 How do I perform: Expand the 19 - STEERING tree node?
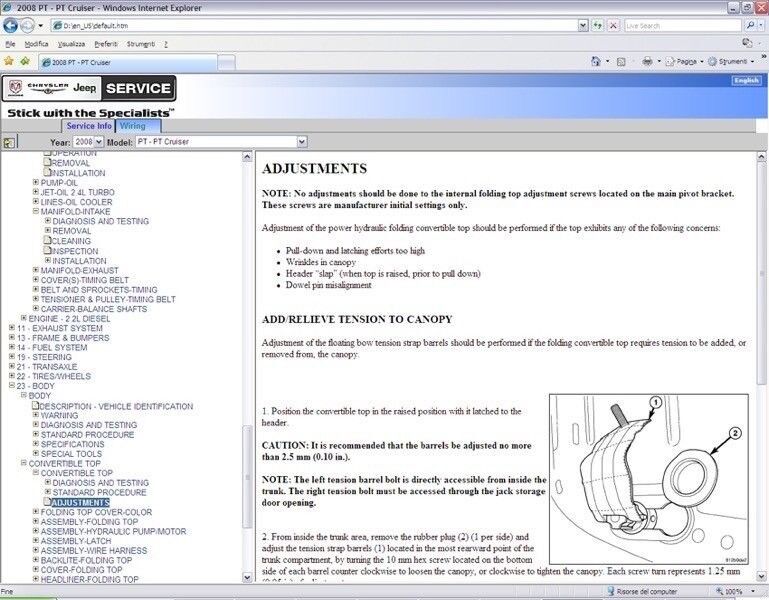pos(11,357)
